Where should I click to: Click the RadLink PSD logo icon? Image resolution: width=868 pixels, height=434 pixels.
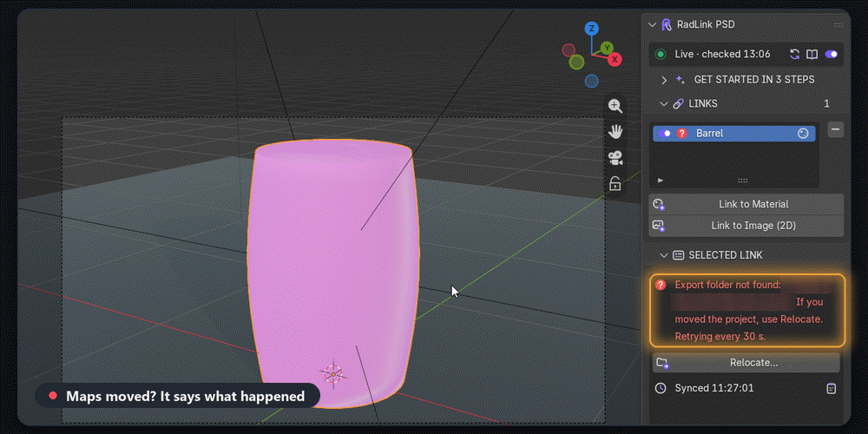tap(666, 25)
